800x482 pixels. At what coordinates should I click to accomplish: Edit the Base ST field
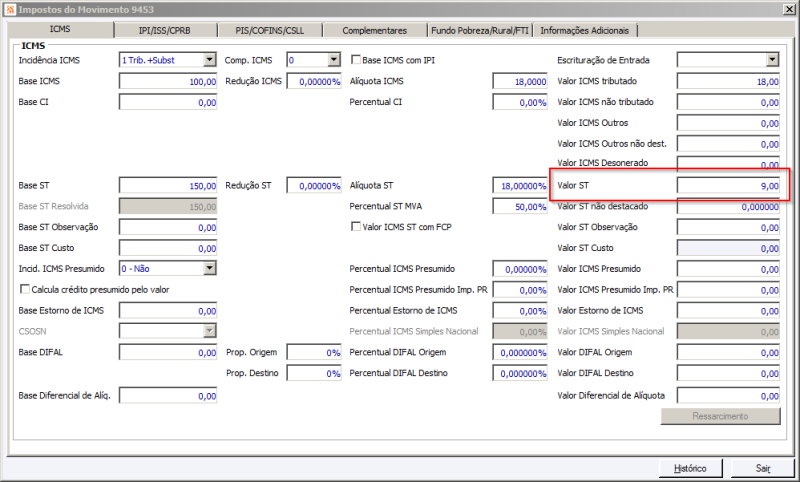(x=168, y=186)
